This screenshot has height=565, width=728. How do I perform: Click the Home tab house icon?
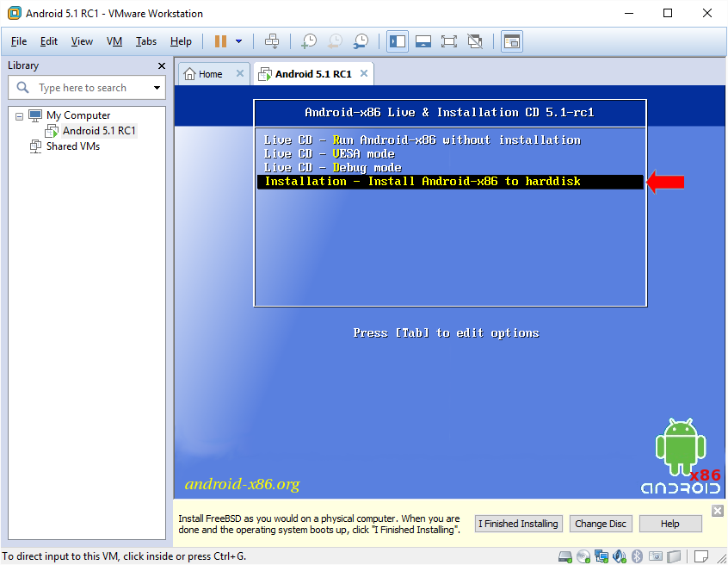(x=189, y=74)
